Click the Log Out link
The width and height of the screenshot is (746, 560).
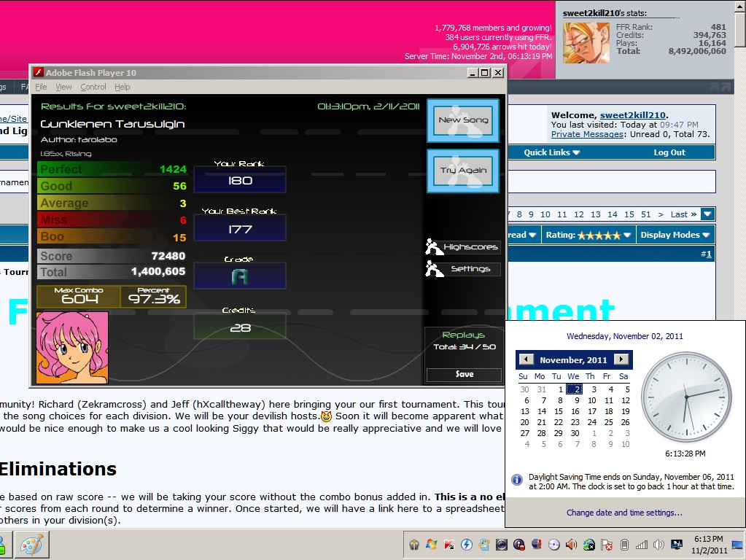point(669,152)
